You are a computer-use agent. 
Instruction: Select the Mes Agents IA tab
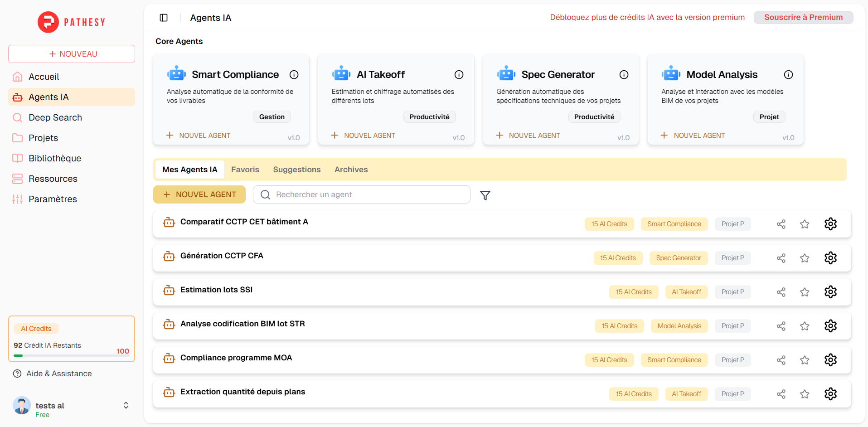[190, 170]
